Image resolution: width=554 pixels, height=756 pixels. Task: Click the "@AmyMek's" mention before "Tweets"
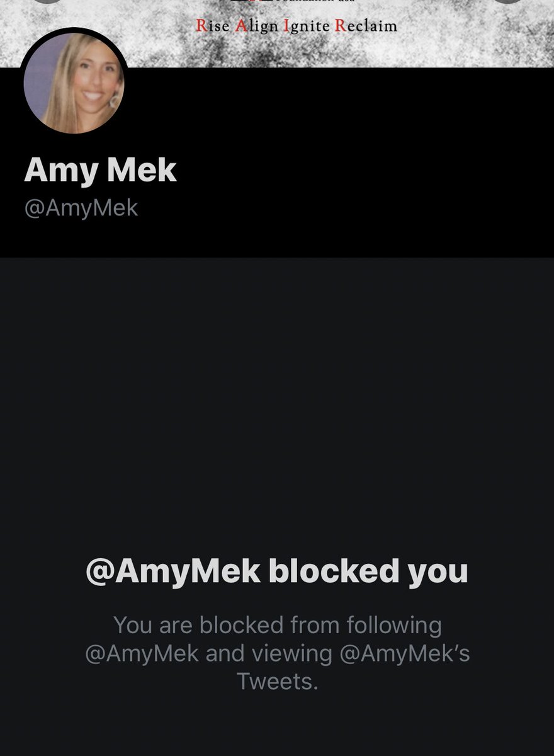405,654
